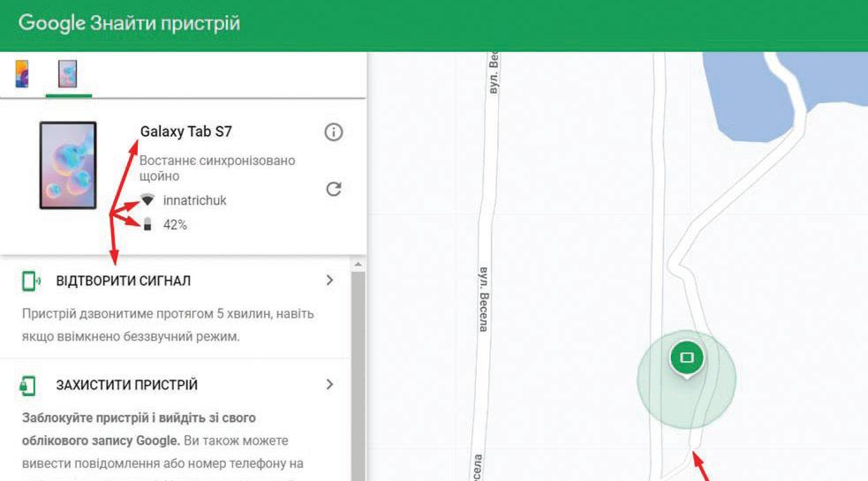Click the Wi-Fi network icon
Viewport: 868px width, 481px height.
(x=147, y=199)
